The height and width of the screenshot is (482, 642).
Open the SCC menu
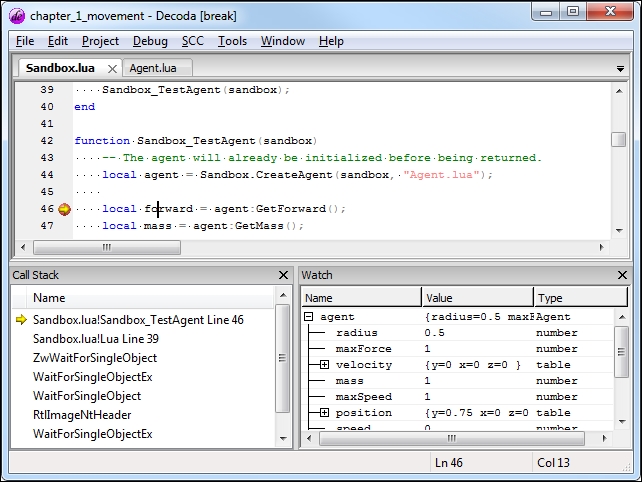(x=192, y=41)
